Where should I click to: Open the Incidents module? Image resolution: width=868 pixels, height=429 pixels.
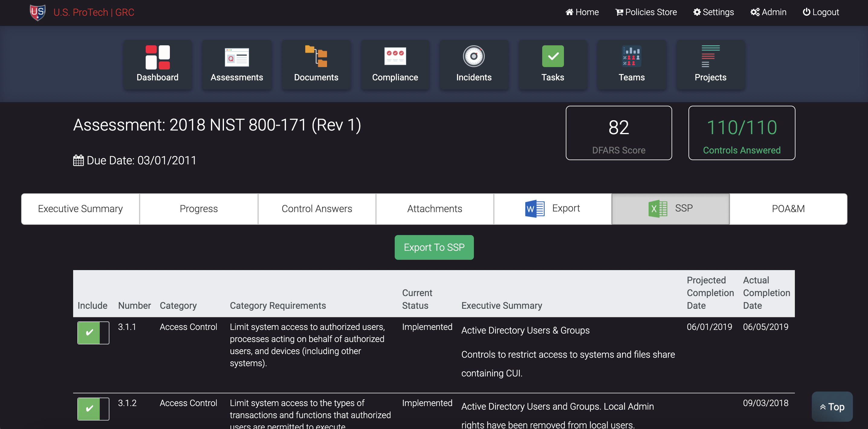point(474,65)
